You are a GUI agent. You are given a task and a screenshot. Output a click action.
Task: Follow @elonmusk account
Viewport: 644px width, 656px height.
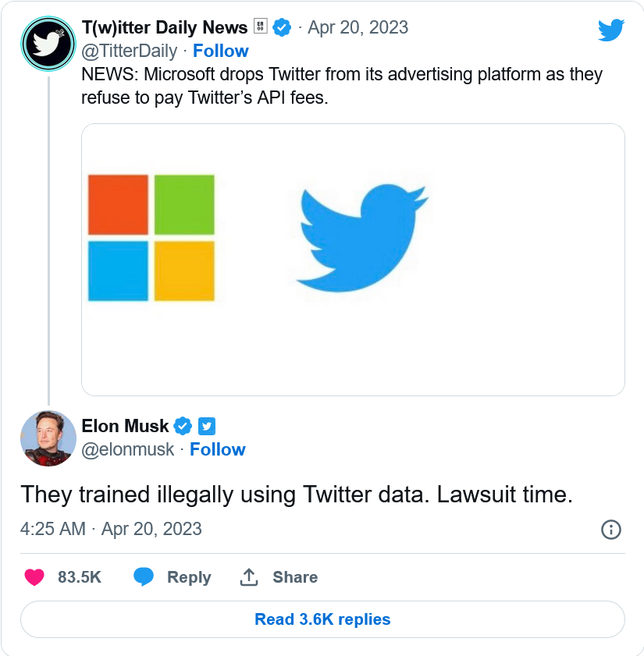(x=218, y=449)
